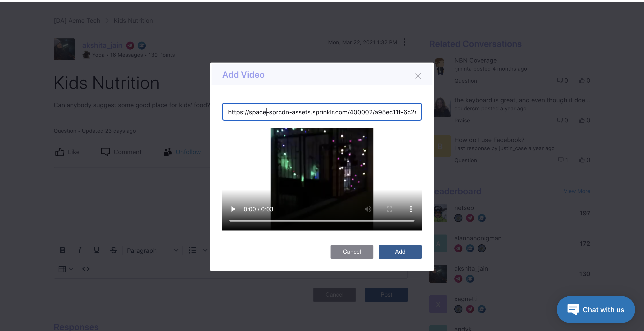Open the code view icon
This screenshot has width=644, height=331.
click(x=86, y=269)
